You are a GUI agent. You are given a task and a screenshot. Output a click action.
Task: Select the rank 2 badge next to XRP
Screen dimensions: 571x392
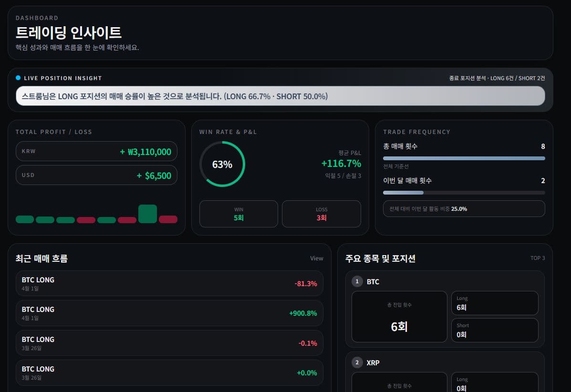tap(357, 362)
